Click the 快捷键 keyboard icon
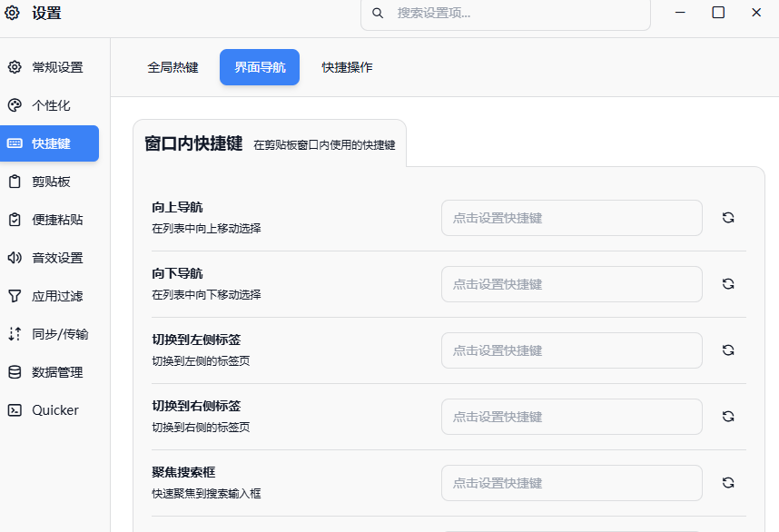 (15, 143)
